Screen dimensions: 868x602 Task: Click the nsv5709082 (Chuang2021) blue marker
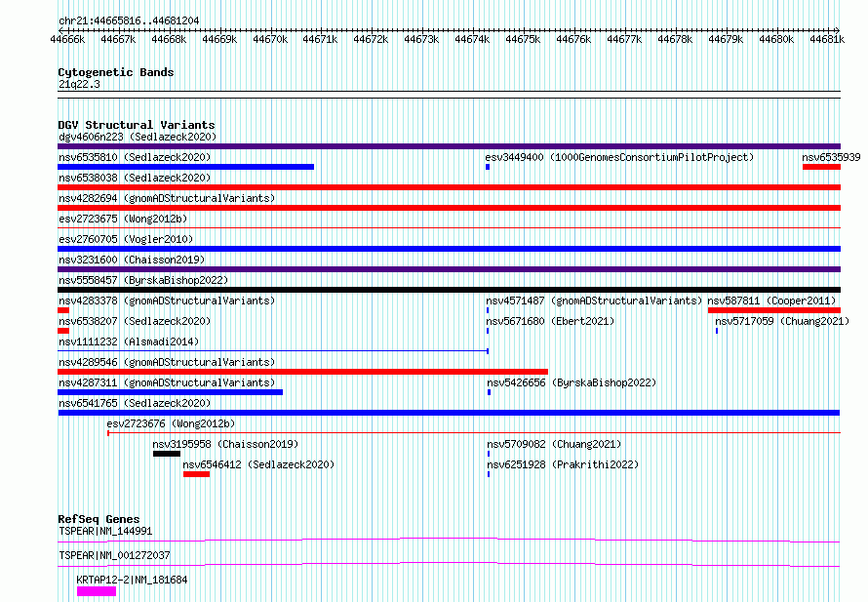click(489, 454)
